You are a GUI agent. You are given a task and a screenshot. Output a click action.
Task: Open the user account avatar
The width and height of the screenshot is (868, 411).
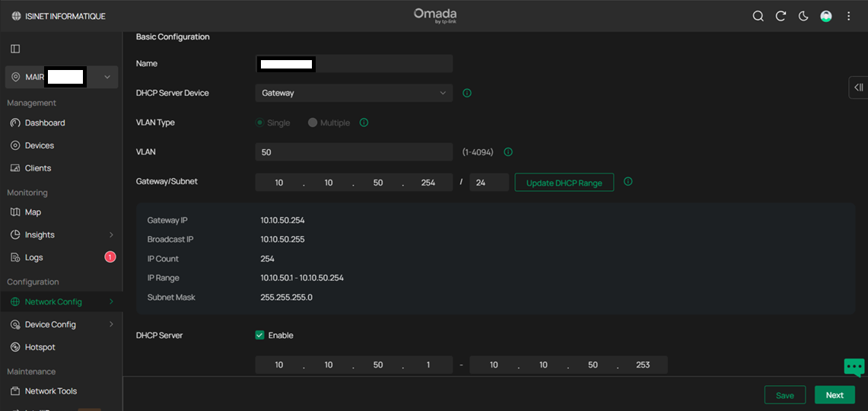(x=826, y=16)
